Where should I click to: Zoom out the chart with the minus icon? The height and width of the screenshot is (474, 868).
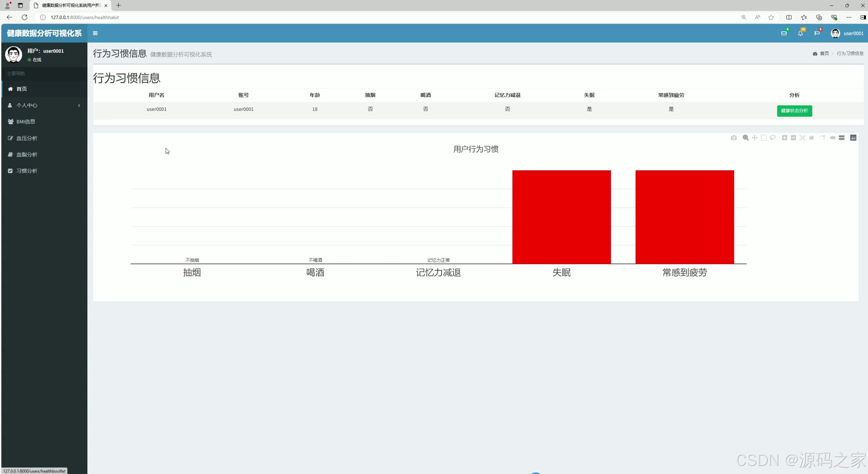point(793,138)
